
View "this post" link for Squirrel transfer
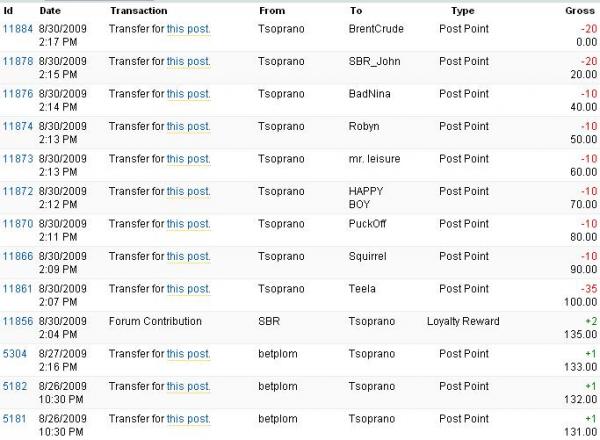click(x=188, y=257)
